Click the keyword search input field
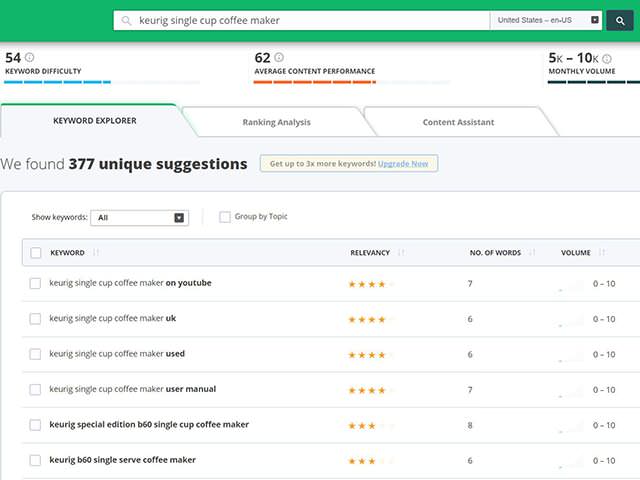 pos(301,20)
